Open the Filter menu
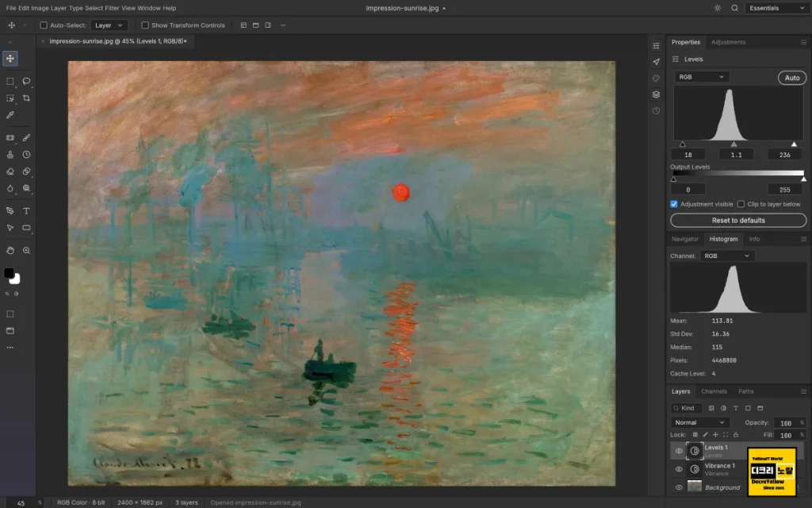 pyautogui.click(x=113, y=8)
